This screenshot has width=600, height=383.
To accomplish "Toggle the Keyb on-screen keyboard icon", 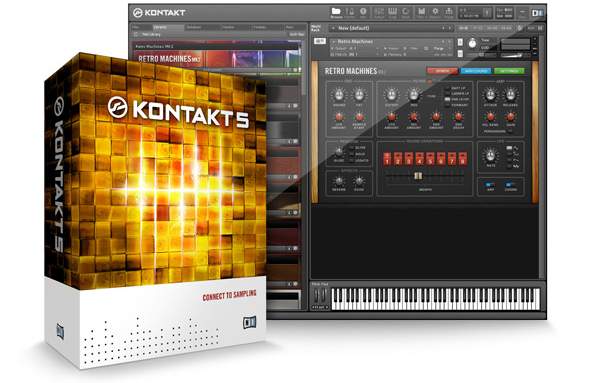I will tap(393, 12).
